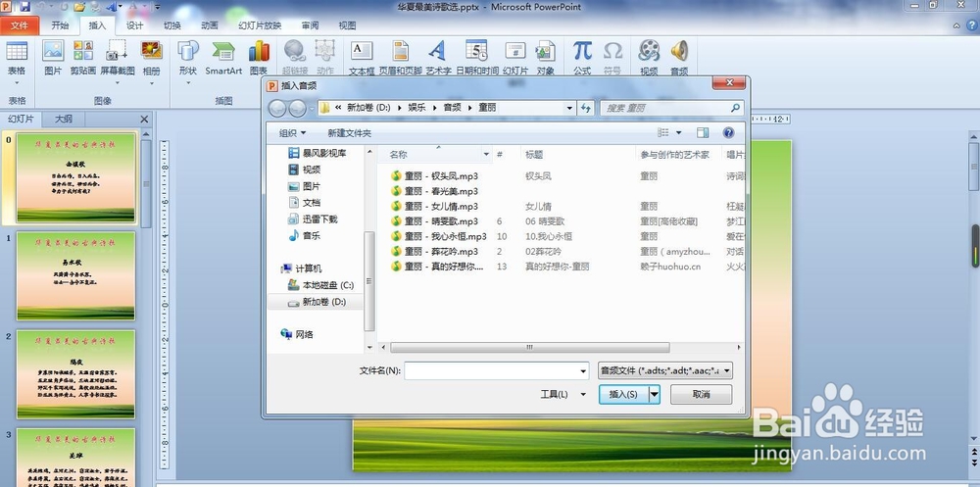Expand the 插入(S) button split arrow
Viewport: 980px width, 487px height.
pos(655,395)
